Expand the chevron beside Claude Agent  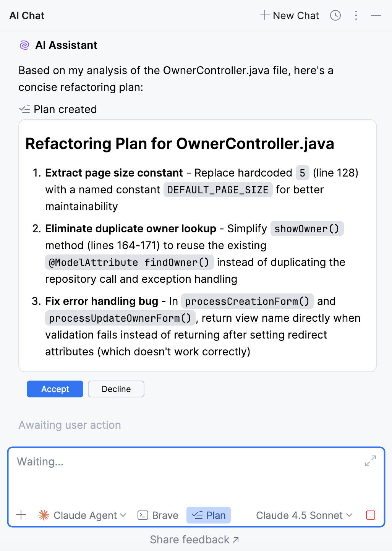123,515
